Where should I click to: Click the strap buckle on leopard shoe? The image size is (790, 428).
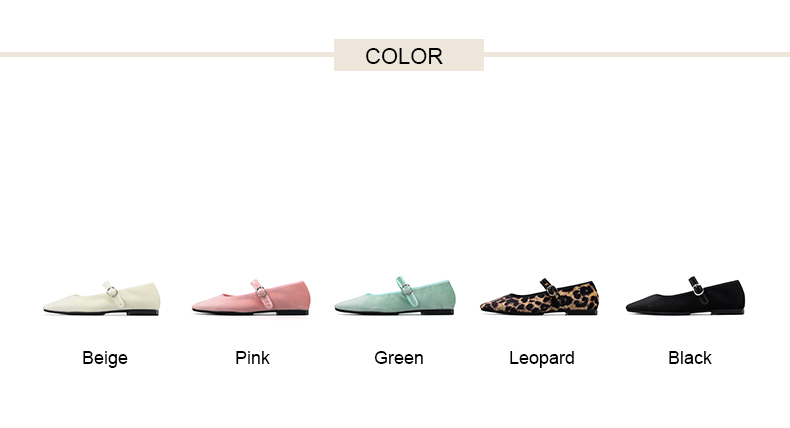click(552, 289)
